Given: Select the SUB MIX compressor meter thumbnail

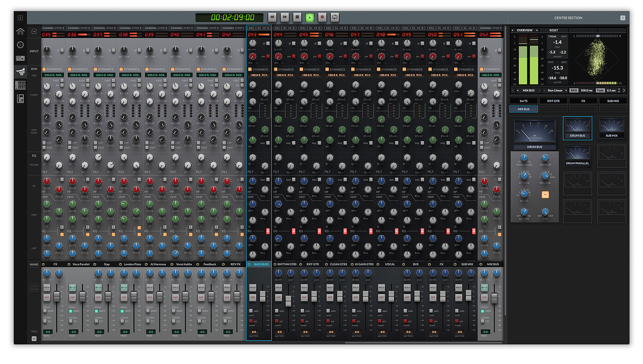Looking at the screenshot, I should click(x=611, y=128).
